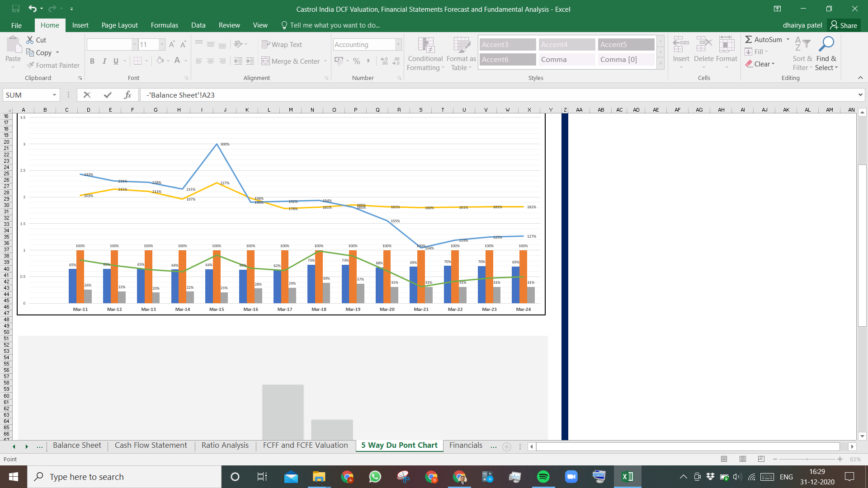Select the Format Painter brush
The height and width of the screenshot is (488, 868).
[x=30, y=65]
